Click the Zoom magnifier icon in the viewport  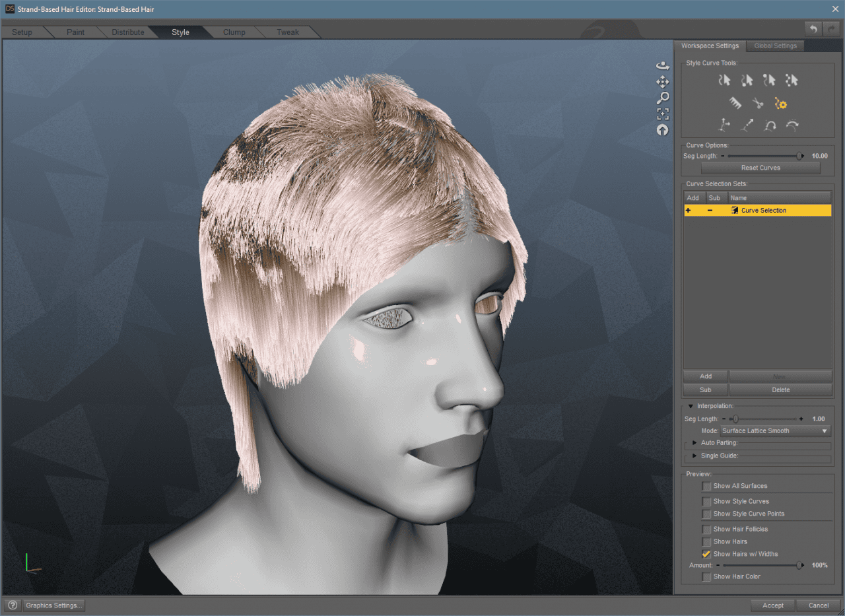[663, 97]
